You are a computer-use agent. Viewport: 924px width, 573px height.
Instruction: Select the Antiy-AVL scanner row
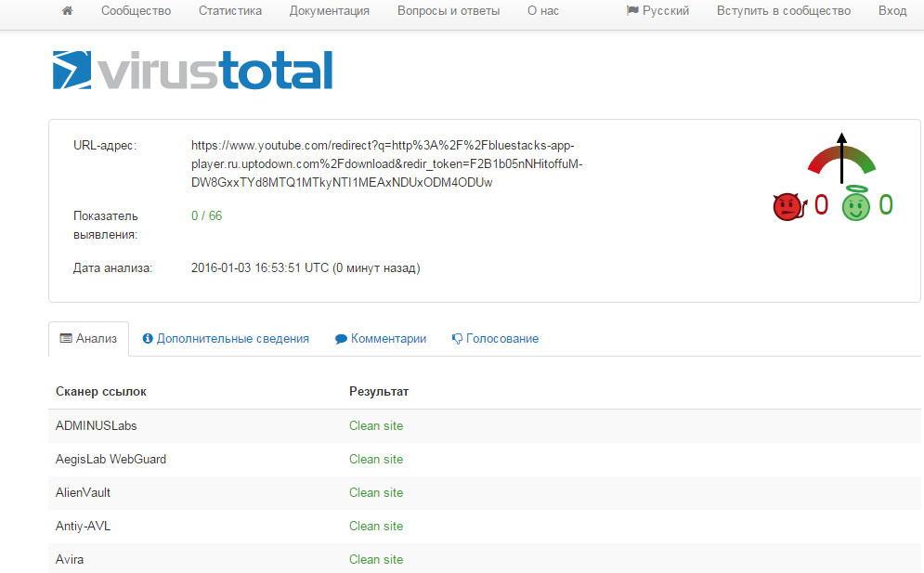(485, 527)
